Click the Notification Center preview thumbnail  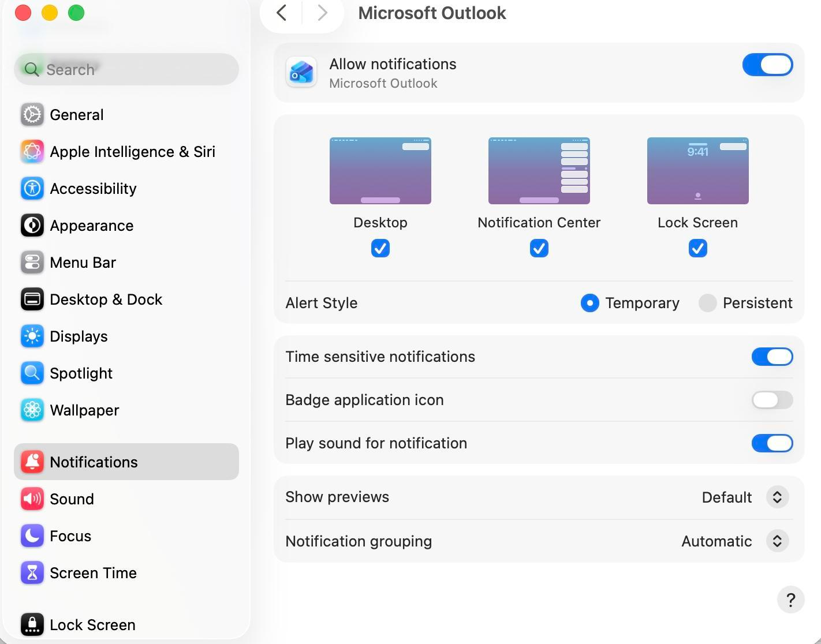pos(539,171)
